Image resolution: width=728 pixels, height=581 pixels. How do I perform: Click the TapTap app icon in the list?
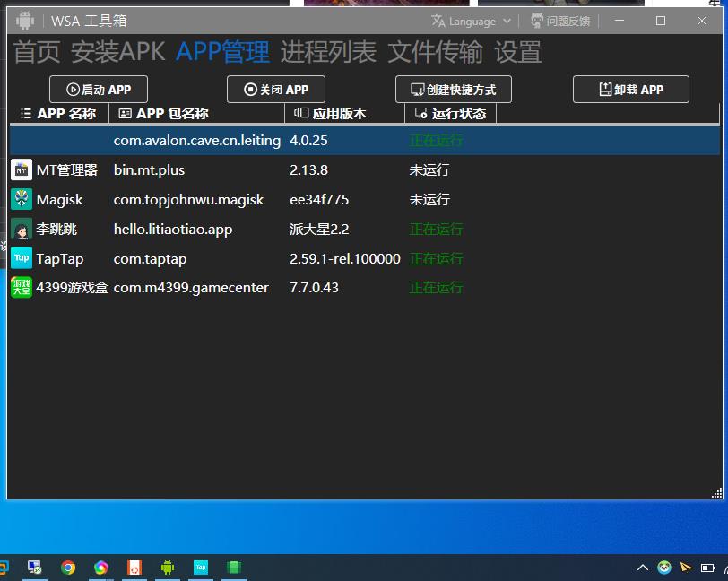click(21, 258)
